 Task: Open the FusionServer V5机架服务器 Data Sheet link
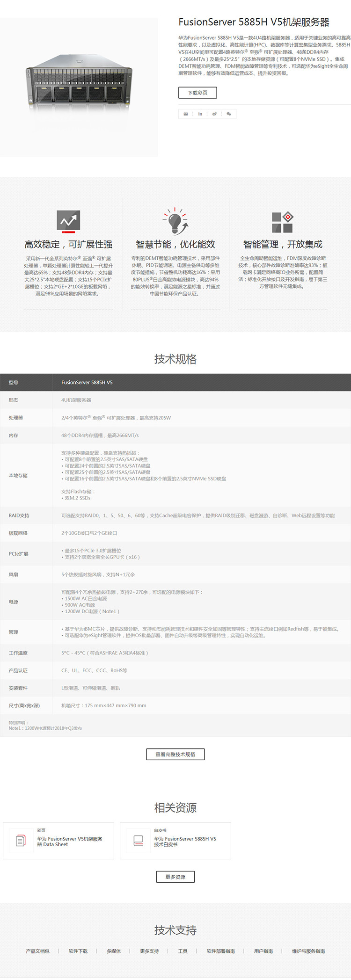pyautogui.click(x=69, y=842)
